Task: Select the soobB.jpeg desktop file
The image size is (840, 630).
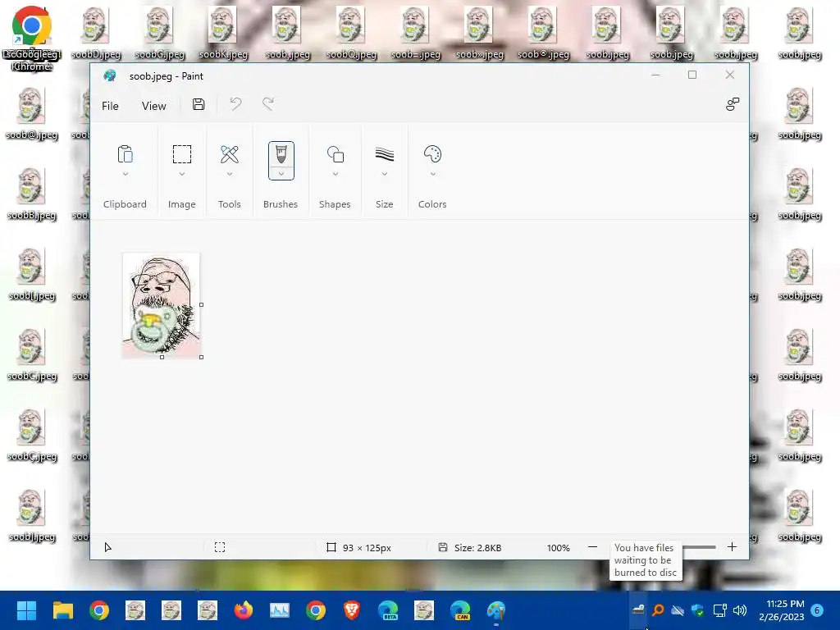Action: 32,194
